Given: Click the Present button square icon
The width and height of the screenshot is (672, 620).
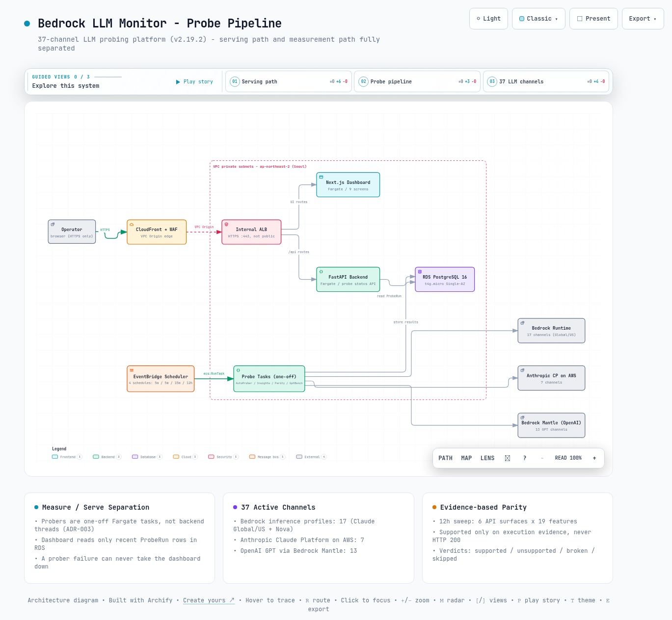Looking at the screenshot, I should [x=580, y=19].
